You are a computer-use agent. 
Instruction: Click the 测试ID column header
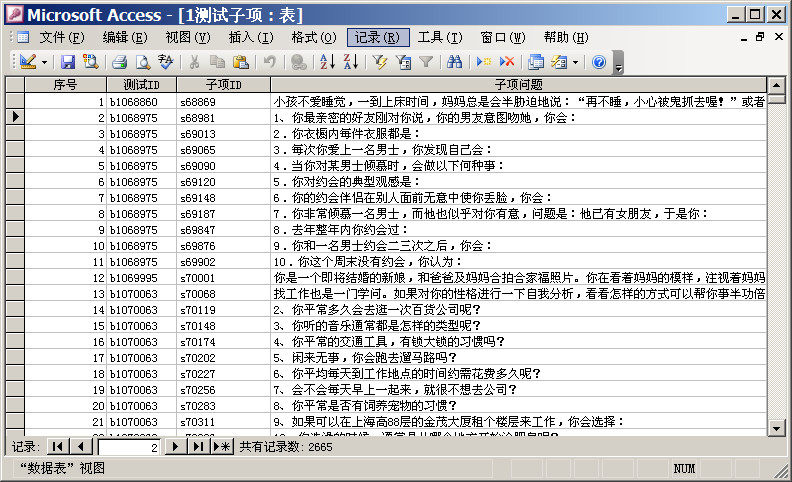[x=141, y=84]
